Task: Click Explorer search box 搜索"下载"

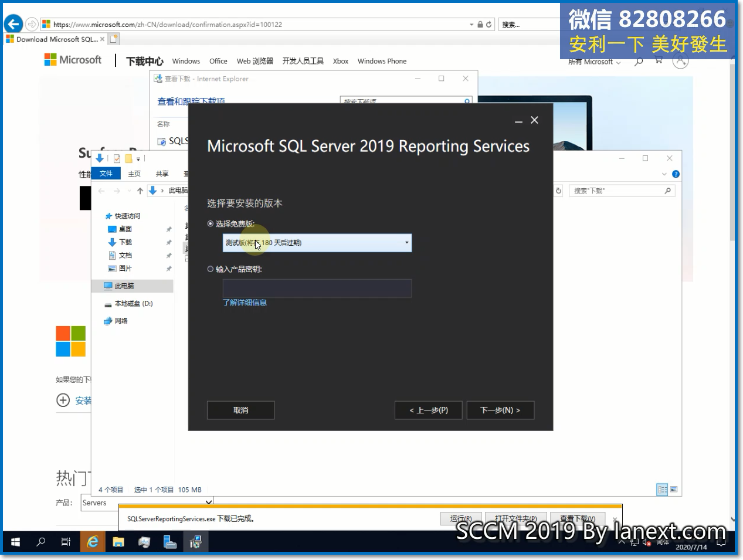Action: (622, 191)
